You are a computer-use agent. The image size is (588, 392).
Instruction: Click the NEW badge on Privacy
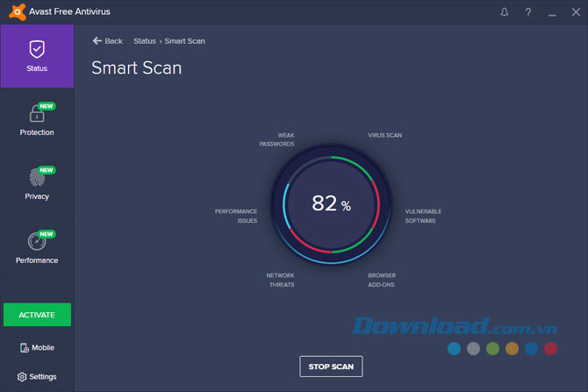click(47, 170)
